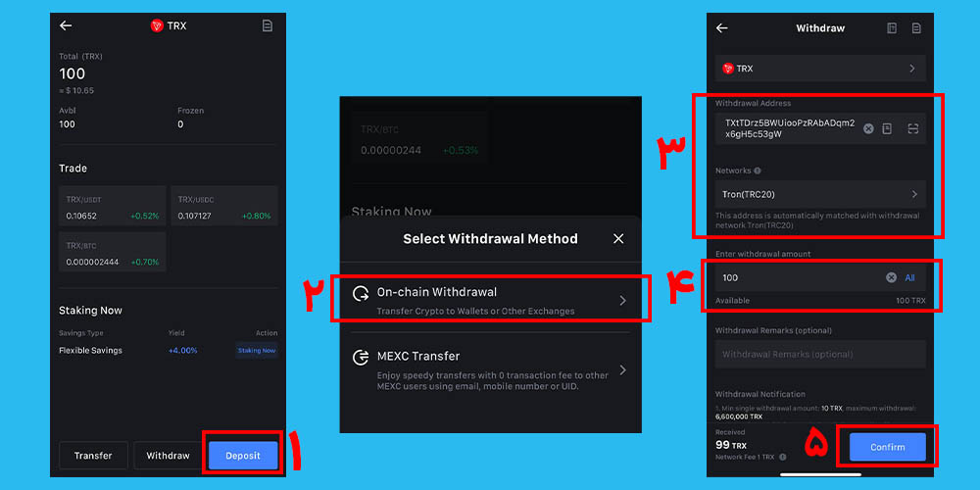Click the Network Fee info icon
This screenshot has width=980, height=490.
point(782,457)
